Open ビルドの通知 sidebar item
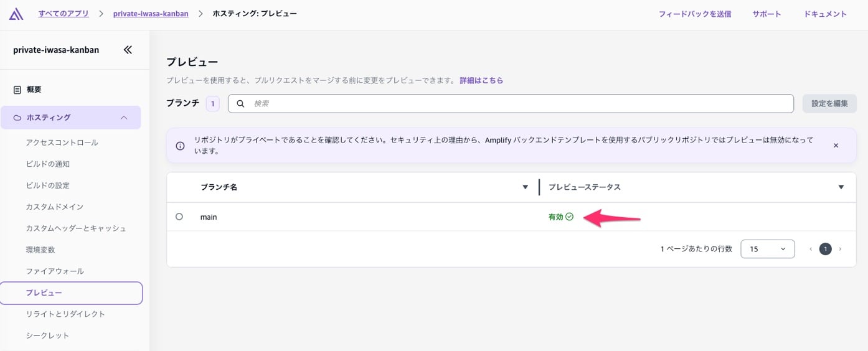This screenshot has height=351, width=868. pos(48,164)
